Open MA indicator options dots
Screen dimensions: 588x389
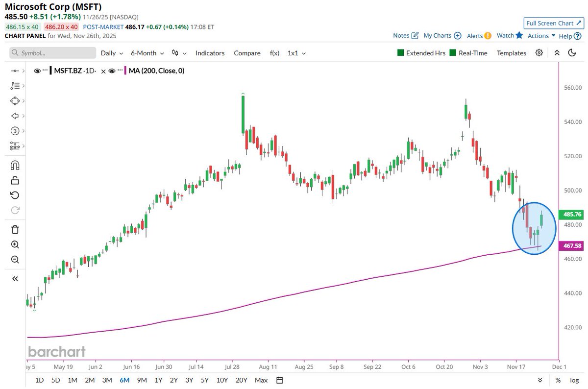[x=121, y=71]
